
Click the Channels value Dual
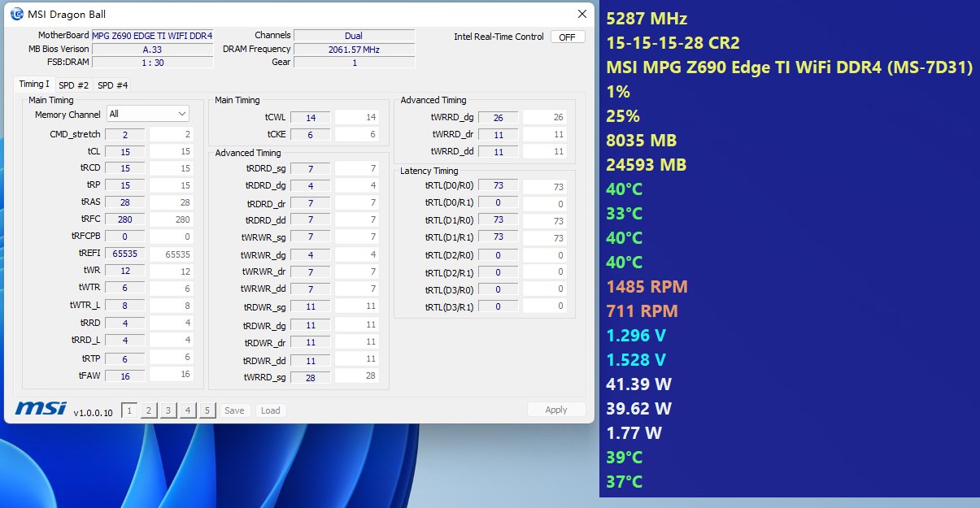coord(355,36)
